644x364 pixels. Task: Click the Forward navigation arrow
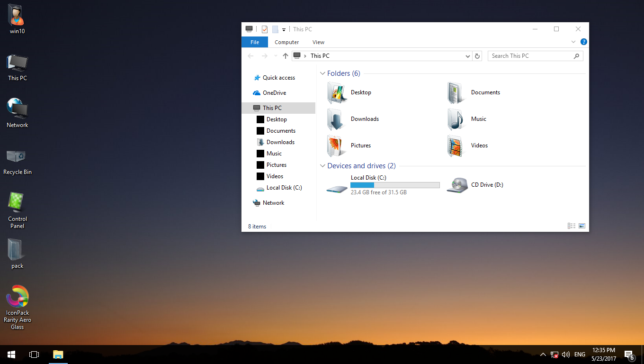tap(265, 56)
